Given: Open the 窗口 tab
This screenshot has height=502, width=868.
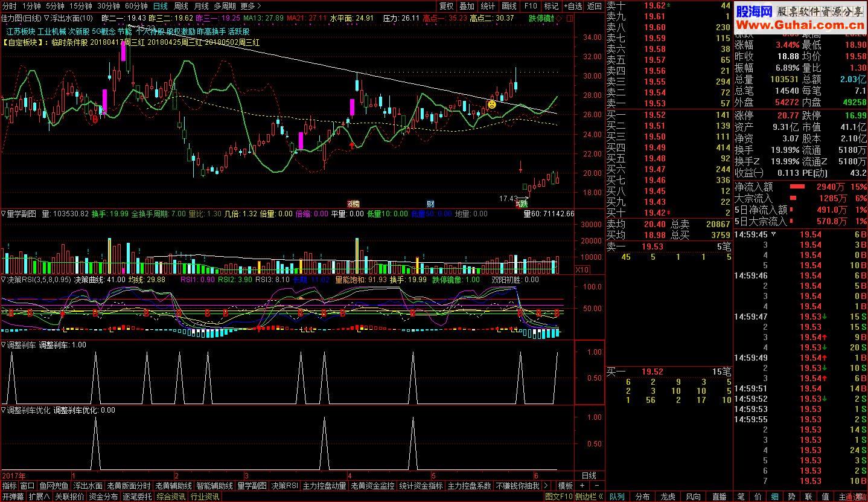Looking at the screenshot, I should 27,486.
